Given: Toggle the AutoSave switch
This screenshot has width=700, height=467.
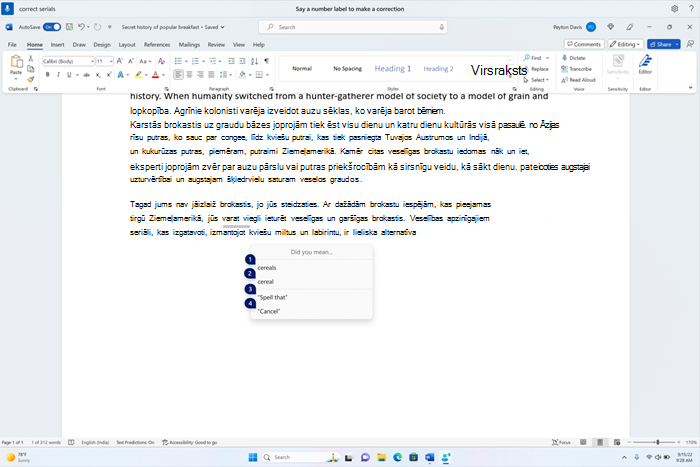Looking at the screenshot, I should (x=52, y=27).
